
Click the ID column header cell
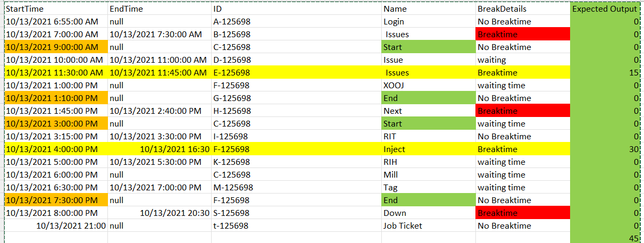tap(296, 9)
